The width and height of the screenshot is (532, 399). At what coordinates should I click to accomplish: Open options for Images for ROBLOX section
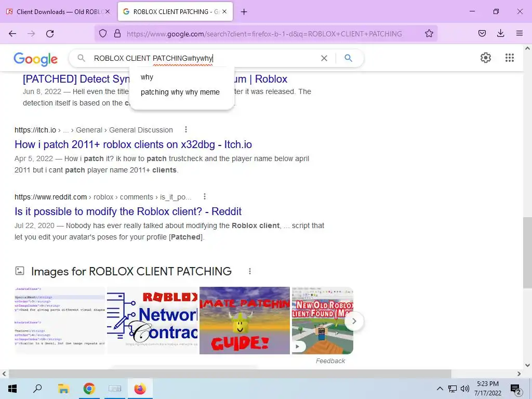pos(250,271)
